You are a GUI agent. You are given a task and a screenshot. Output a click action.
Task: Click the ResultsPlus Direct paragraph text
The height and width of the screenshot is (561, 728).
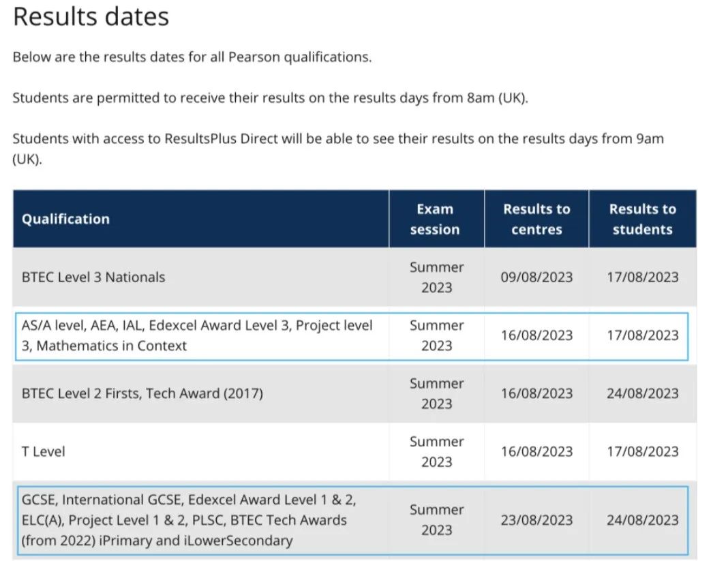coord(338,149)
